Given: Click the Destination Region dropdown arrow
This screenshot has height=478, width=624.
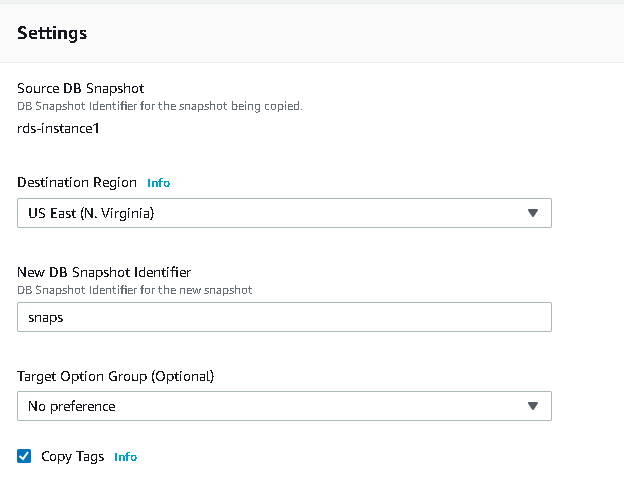Looking at the screenshot, I should point(533,213).
